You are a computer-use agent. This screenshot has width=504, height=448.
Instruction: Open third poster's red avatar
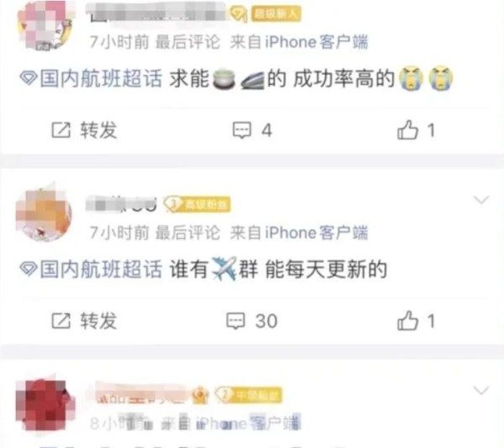pyautogui.click(x=45, y=404)
